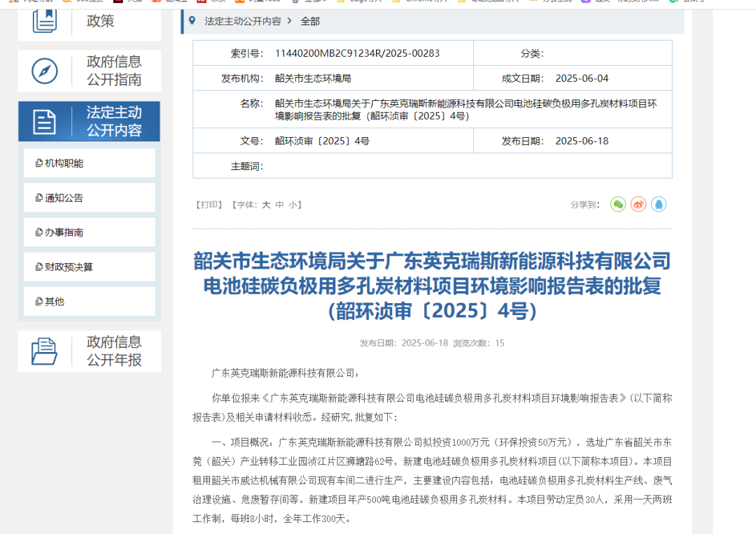Image resolution: width=756 pixels, height=534 pixels.
Task: Set font size to 大
Action: tap(266, 205)
